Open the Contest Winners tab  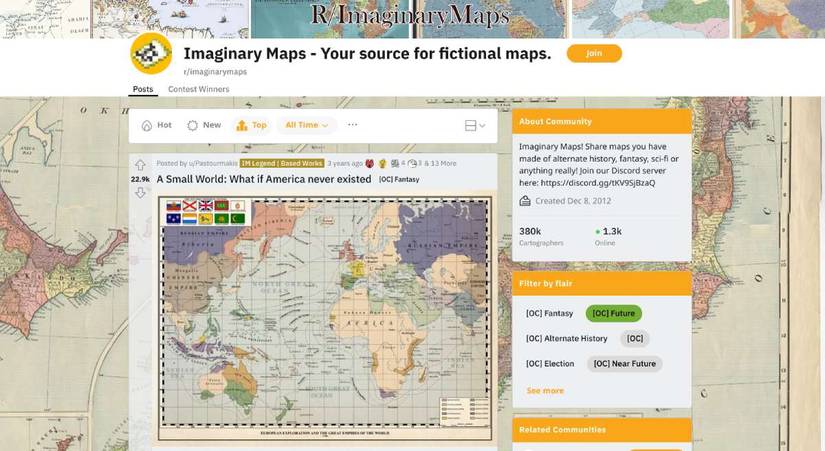[198, 89]
